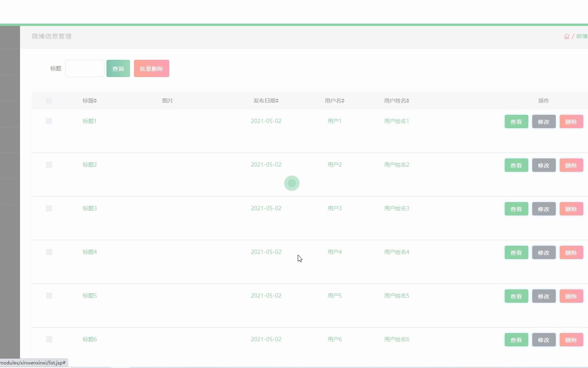Image resolution: width=588 pixels, height=368 pixels.
Task: Edit the 标题5 row with 修改
Action: [544, 296]
